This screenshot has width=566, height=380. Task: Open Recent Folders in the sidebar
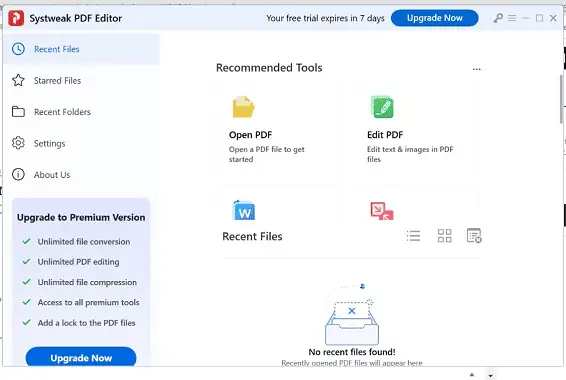pyautogui.click(x=82, y=112)
